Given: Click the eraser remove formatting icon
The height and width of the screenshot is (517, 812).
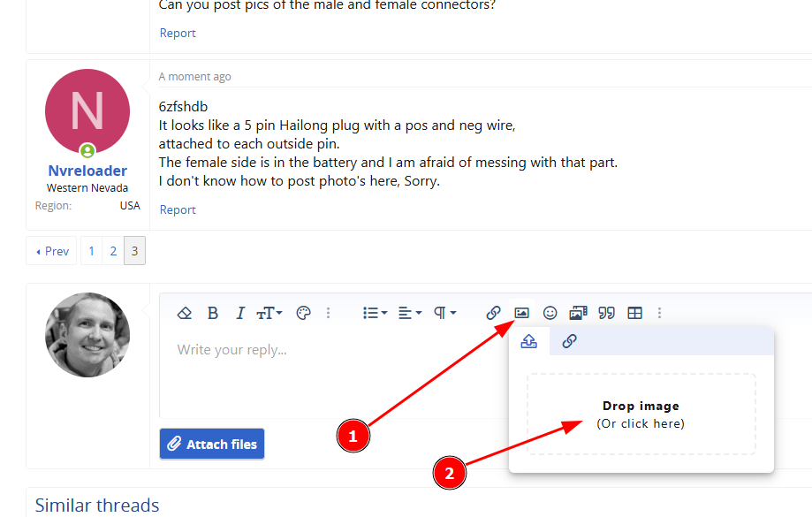Looking at the screenshot, I should pyautogui.click(x=185, y=313).
